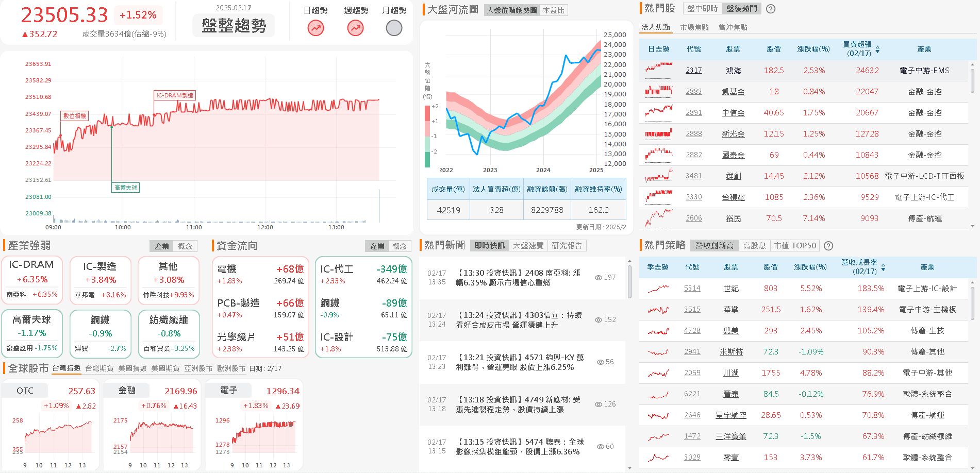Open the 2317 鴻海 daily trend sparkline
Image resolution: width=980 pixels, height=473 pixels.
(658, 70)
